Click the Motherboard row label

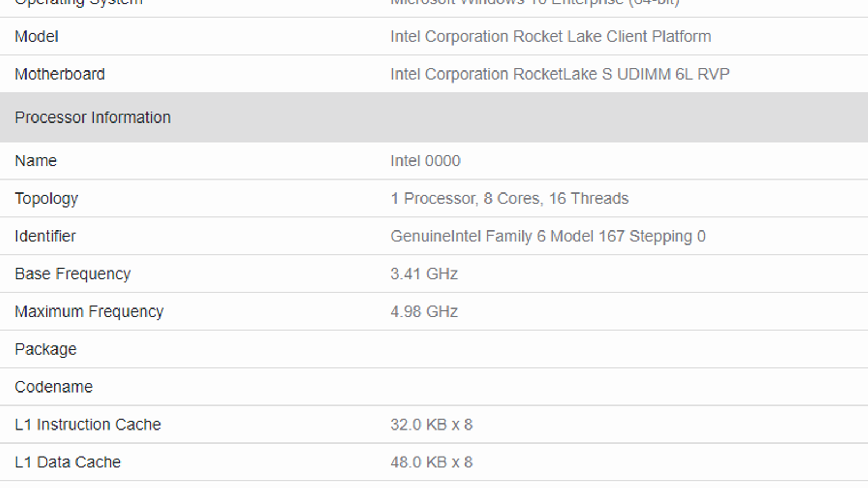click(60, 74)
